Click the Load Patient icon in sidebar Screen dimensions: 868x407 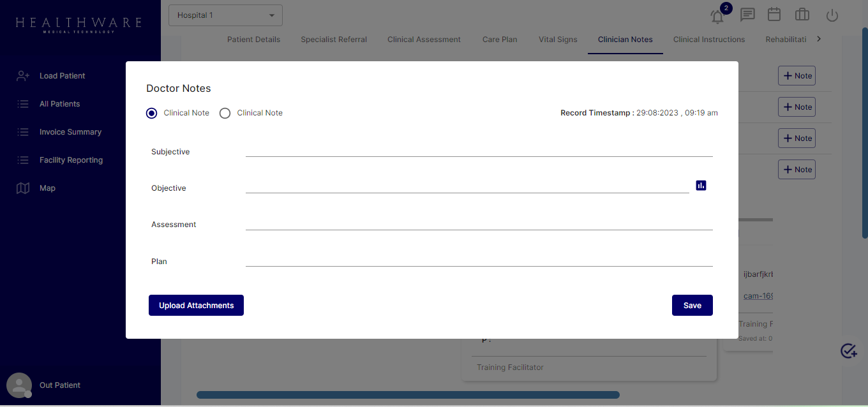point(23,76)
